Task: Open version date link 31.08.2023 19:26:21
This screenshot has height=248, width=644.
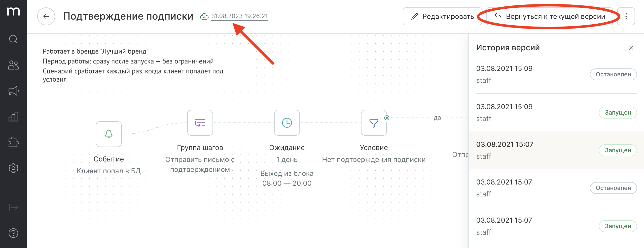Action: [x=239, y=16]
